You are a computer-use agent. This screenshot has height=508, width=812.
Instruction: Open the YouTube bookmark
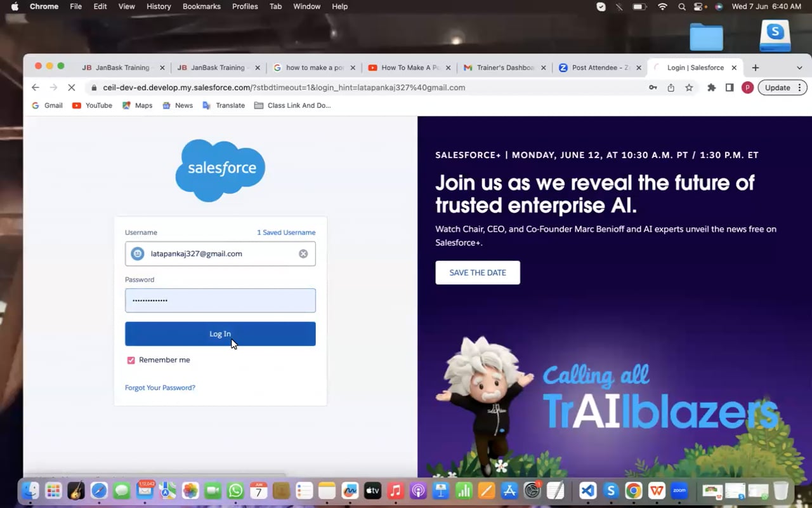pyautogui.click(x=93, y=105)
